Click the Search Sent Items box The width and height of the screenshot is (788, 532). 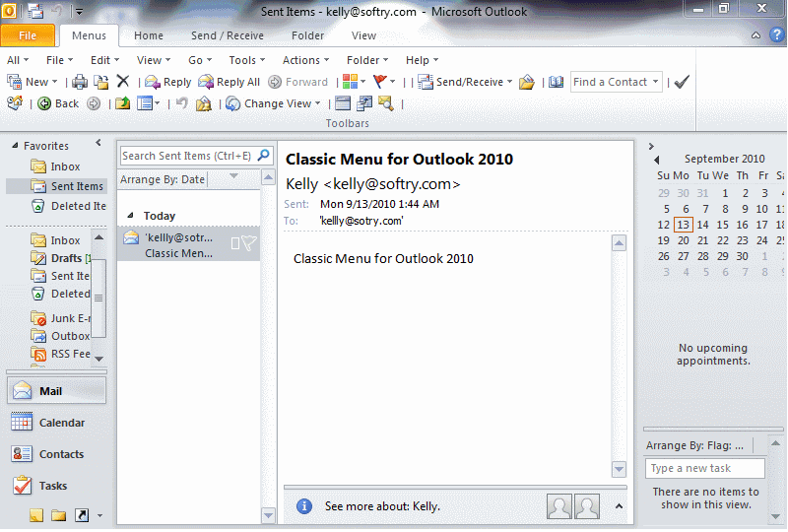click(188, 156)
